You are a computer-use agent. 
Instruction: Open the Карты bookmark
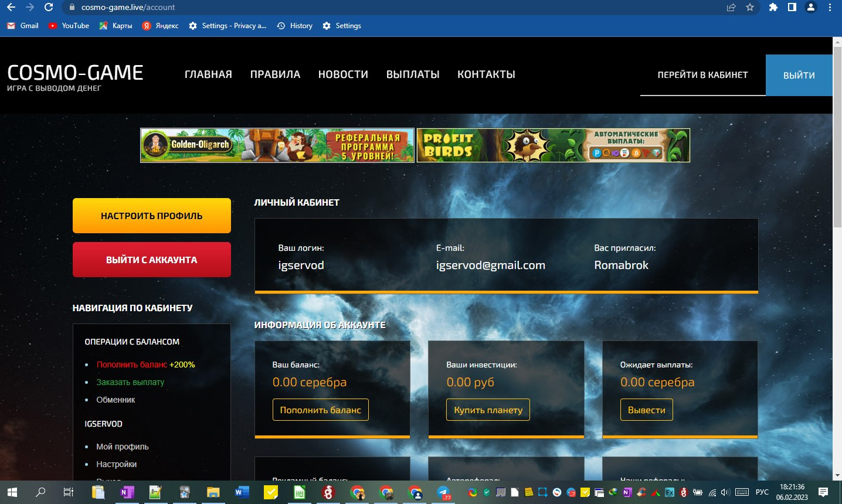point(116,26)
